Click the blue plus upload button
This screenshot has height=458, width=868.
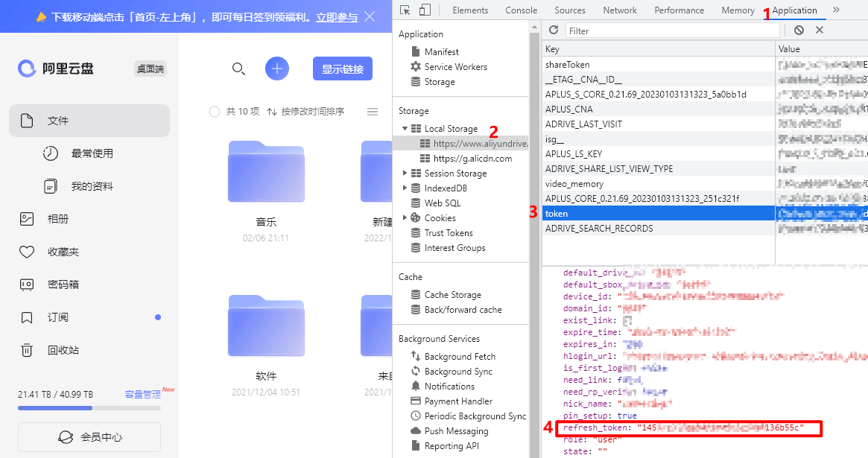coord(276,69)
